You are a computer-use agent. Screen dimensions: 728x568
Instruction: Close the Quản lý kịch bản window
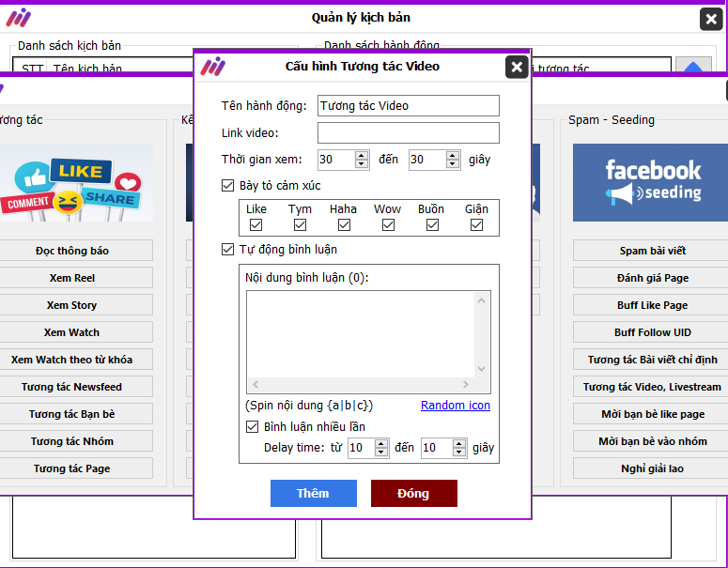pyautogui.click(x=711, y=18)
